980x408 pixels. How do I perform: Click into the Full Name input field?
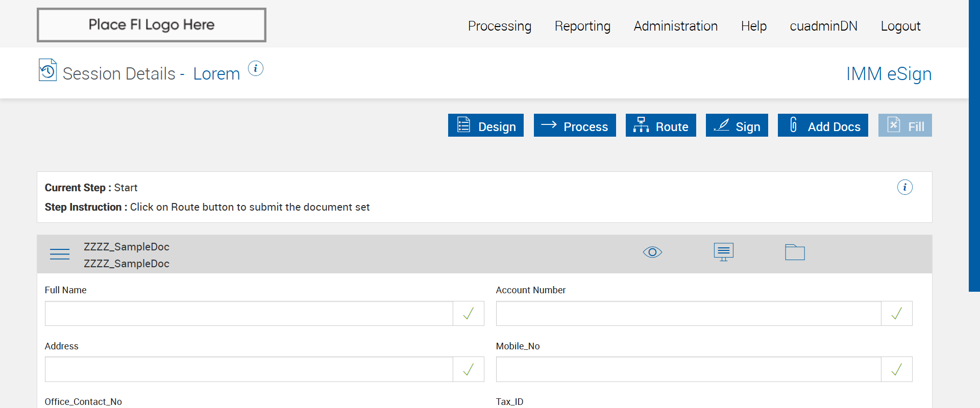coord(249,314)
